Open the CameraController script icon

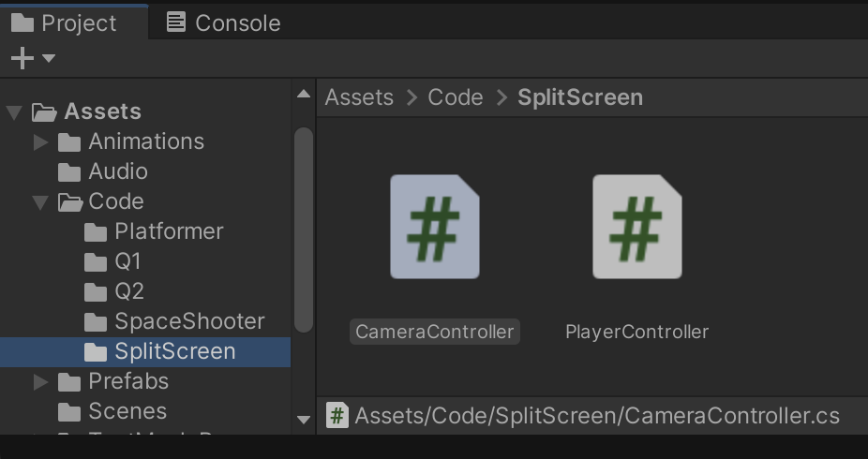434,227
